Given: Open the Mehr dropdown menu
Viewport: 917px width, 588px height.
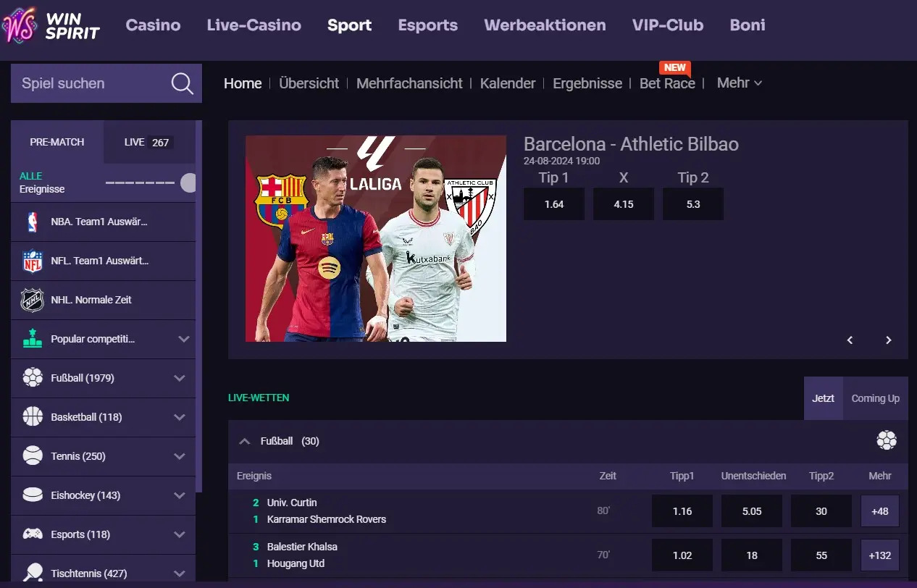Looking at the screenshot, I should point(740,83).
